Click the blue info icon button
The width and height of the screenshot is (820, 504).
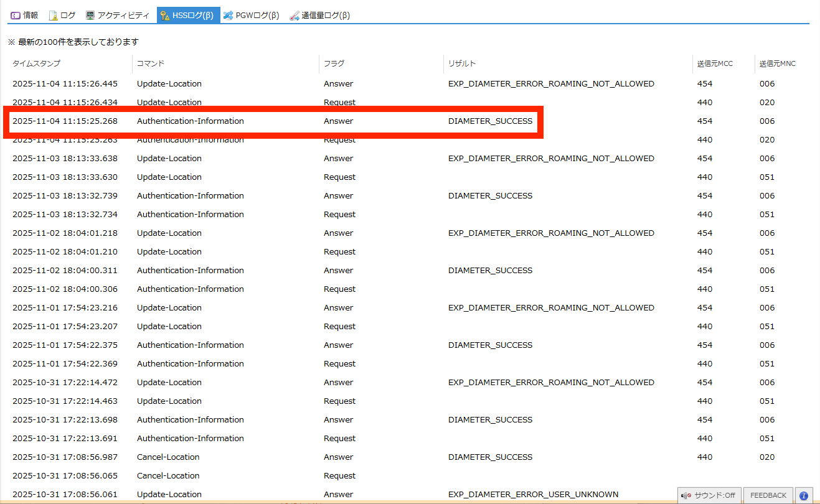coord(804,495)
